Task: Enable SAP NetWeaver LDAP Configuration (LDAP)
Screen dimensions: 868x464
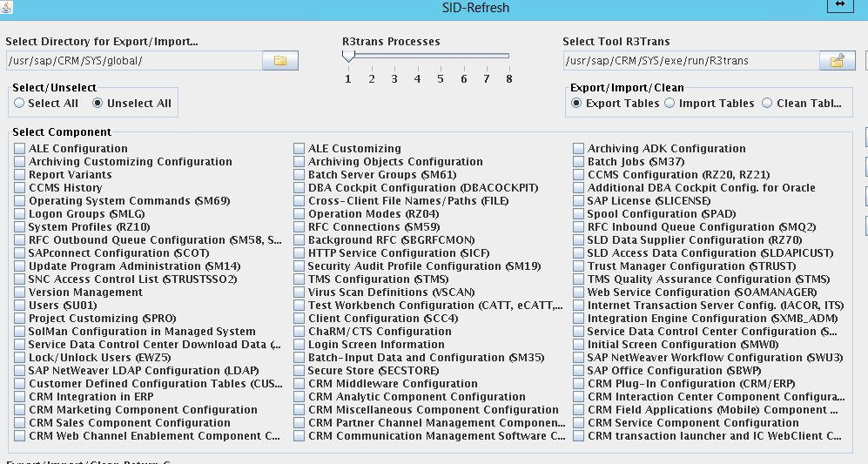Action: (x=20, y=371)
